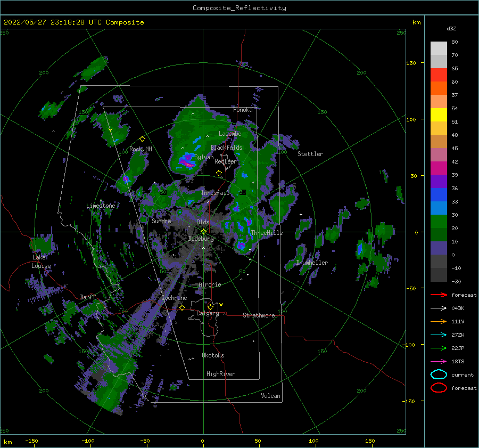Click the Didsbury label

coord(201,239)
